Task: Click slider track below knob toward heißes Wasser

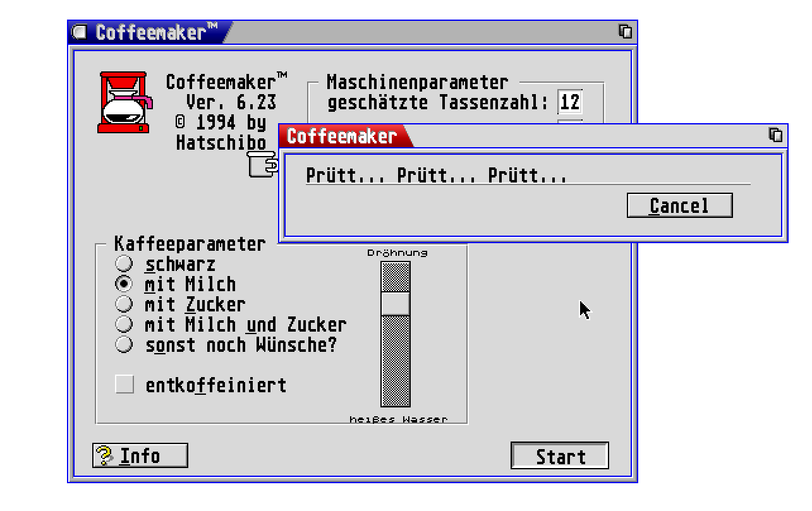Action: pyautogui.click(x=395, y=361)
